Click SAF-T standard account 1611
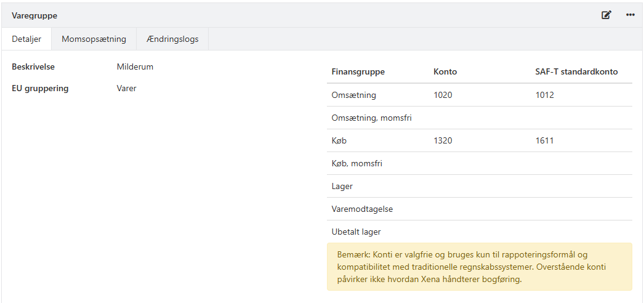 pyautogui.click(x=544, y=141)
